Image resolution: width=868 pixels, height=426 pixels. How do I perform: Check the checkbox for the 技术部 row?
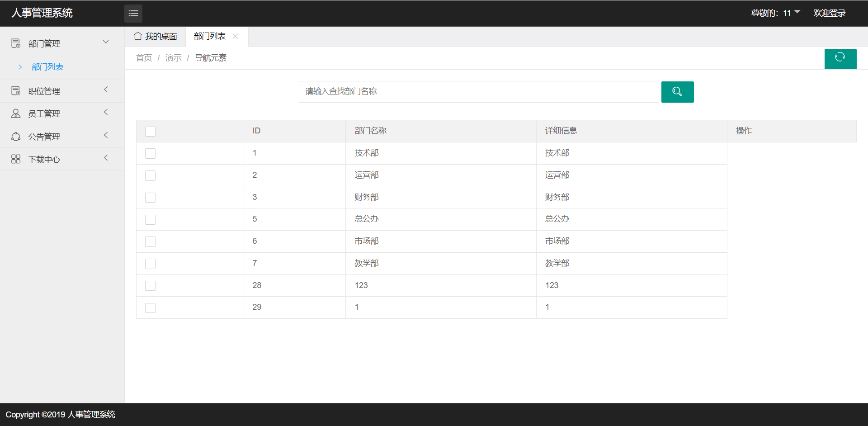point(150,153)
